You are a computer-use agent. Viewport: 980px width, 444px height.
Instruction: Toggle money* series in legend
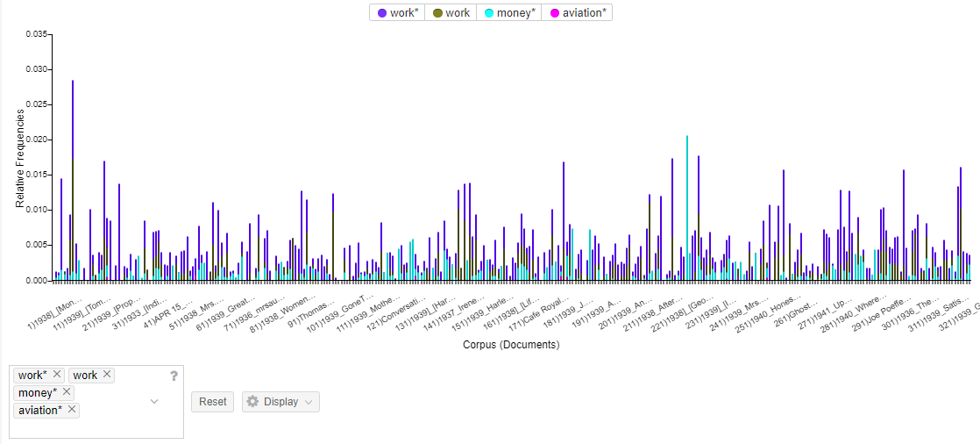(x=508, y=12)
